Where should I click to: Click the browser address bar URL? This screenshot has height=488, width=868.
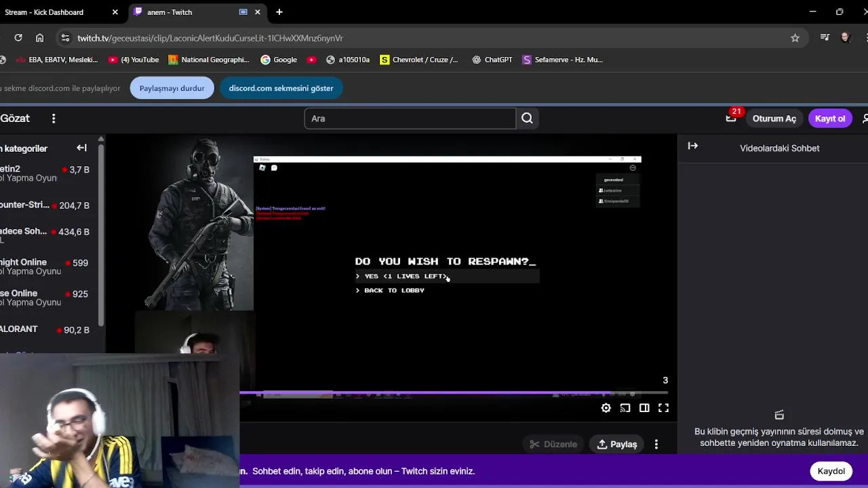(210, 39)
